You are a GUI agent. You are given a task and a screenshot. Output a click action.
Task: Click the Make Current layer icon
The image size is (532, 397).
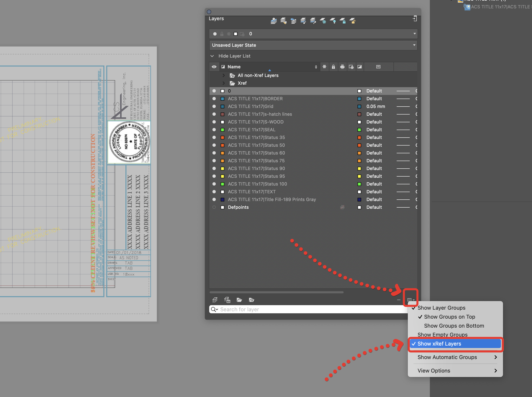(273, 21)
